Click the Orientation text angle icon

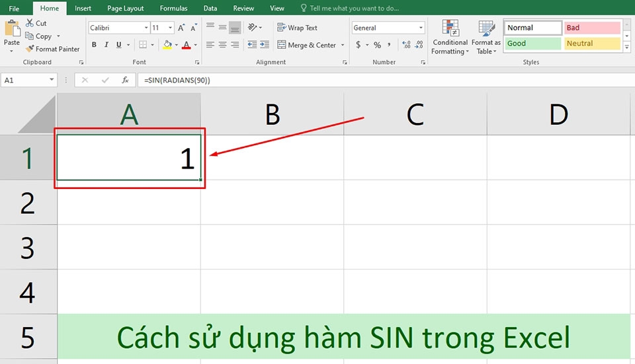click(252, 27)
